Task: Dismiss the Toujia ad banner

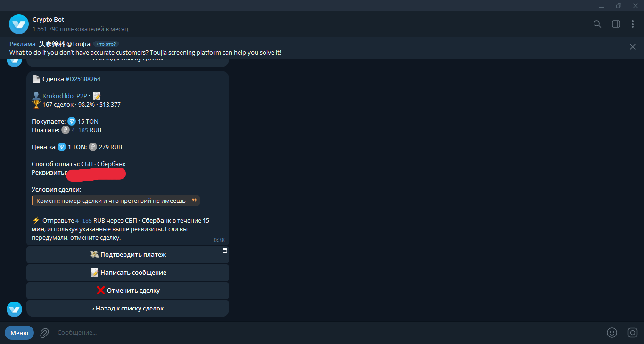Action: coord(633,47)
